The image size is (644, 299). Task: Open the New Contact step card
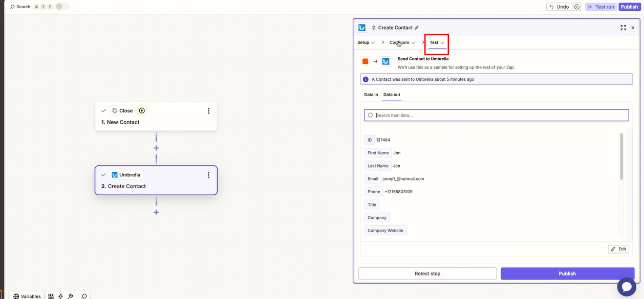coord(156,117)
